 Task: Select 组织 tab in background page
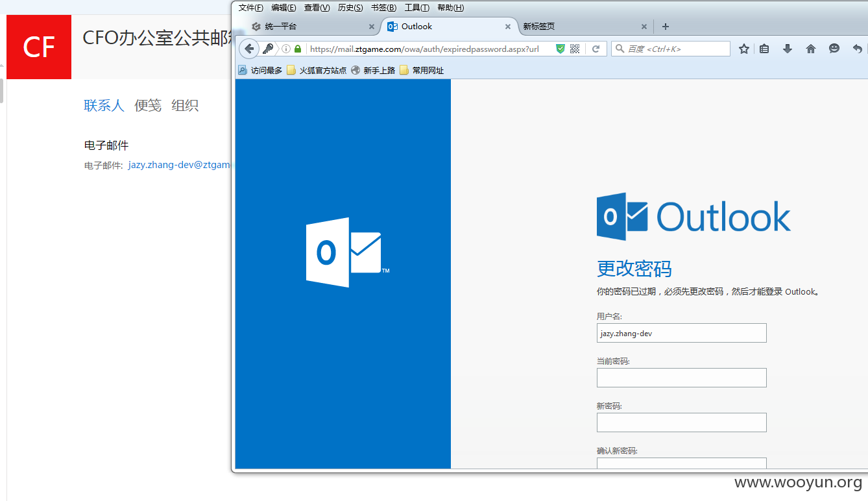point(185,105)
